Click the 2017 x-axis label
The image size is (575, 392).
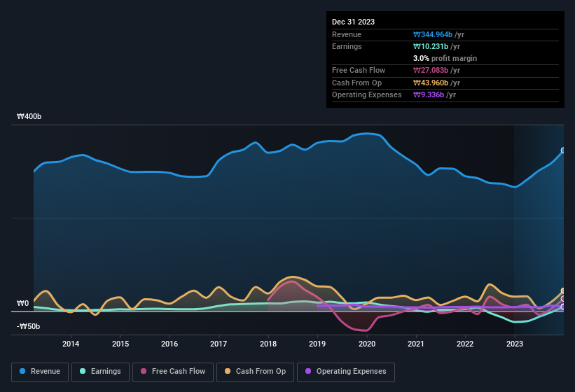[x=219, y=344]
